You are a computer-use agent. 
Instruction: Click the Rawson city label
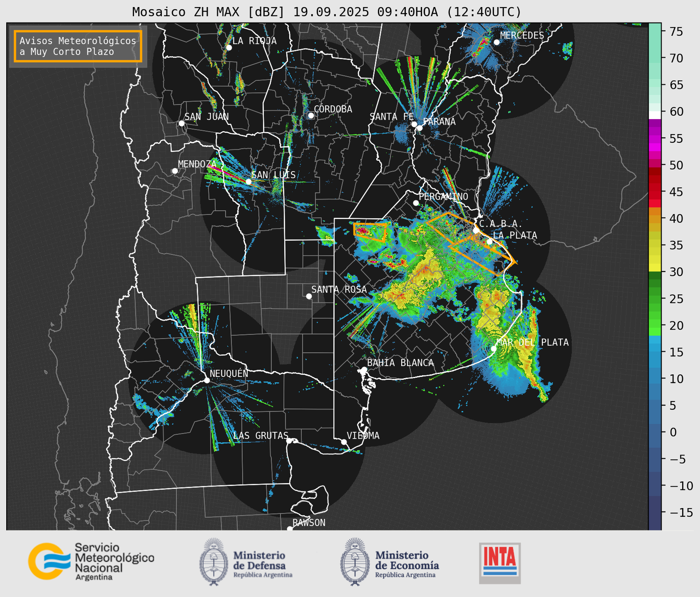pyautogui.click(x=309, y=523)
